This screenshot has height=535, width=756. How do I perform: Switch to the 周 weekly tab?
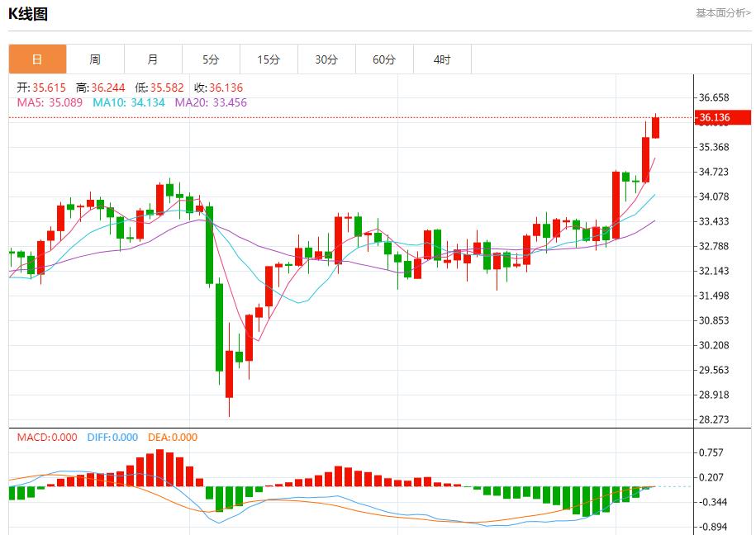click(95, 59)
